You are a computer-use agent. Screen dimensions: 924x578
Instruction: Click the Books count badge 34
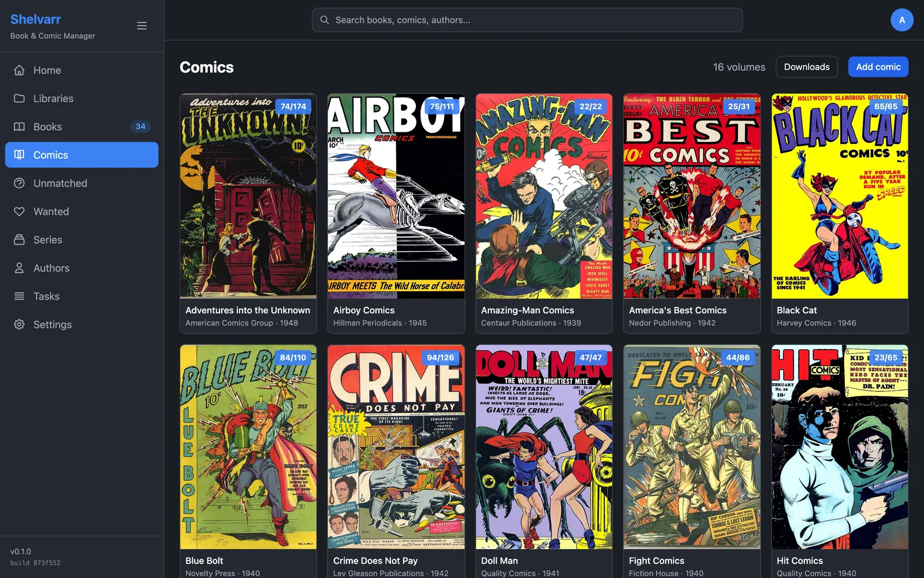click(140, 127)
